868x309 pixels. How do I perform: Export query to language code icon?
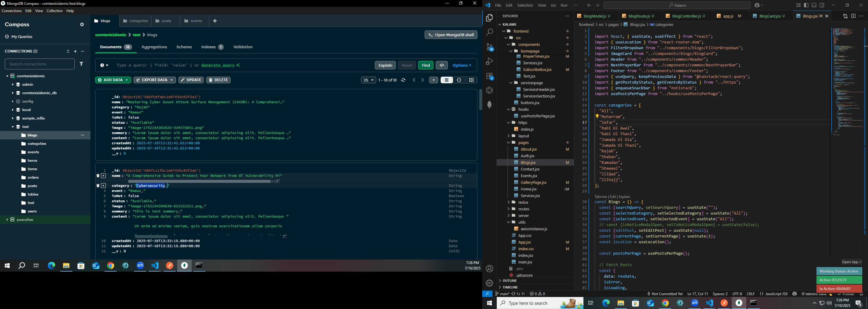pos(442,65)
